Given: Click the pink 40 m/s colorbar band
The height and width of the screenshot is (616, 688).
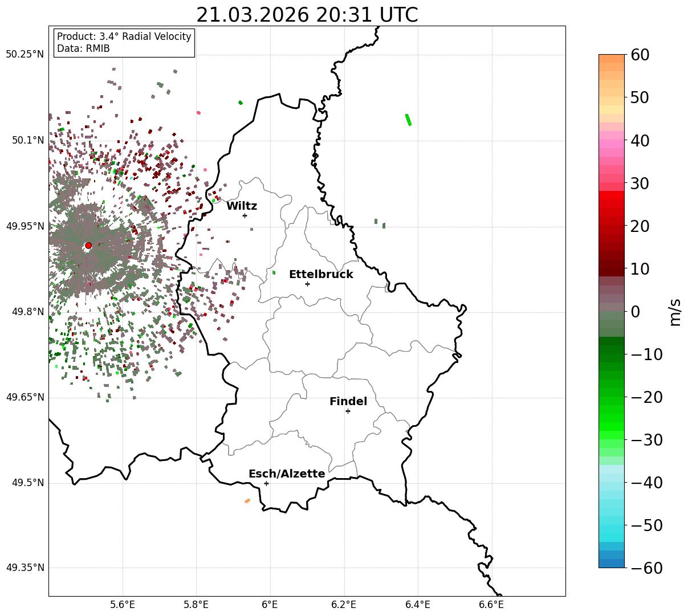Looking at the screenshot, I should [612, 144].
